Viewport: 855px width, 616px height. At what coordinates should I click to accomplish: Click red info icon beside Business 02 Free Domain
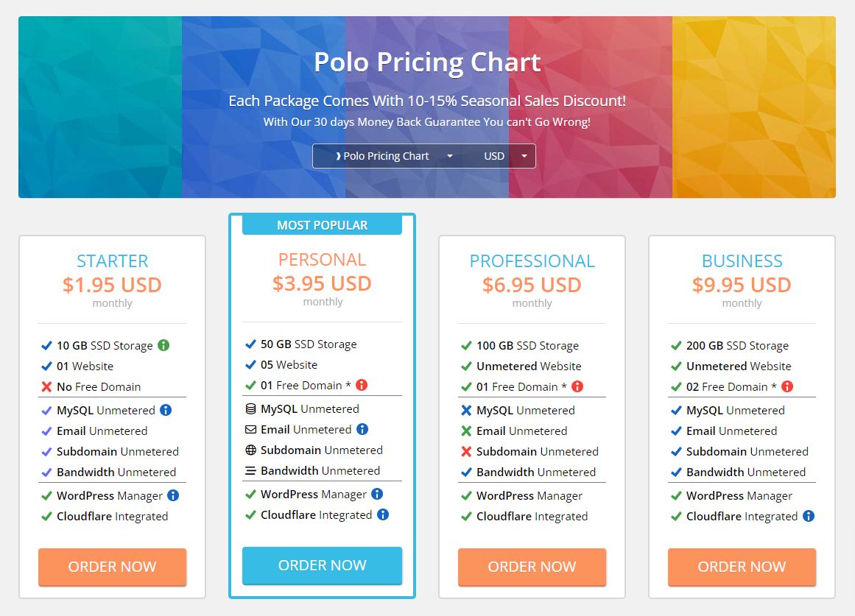click(787, 386)
